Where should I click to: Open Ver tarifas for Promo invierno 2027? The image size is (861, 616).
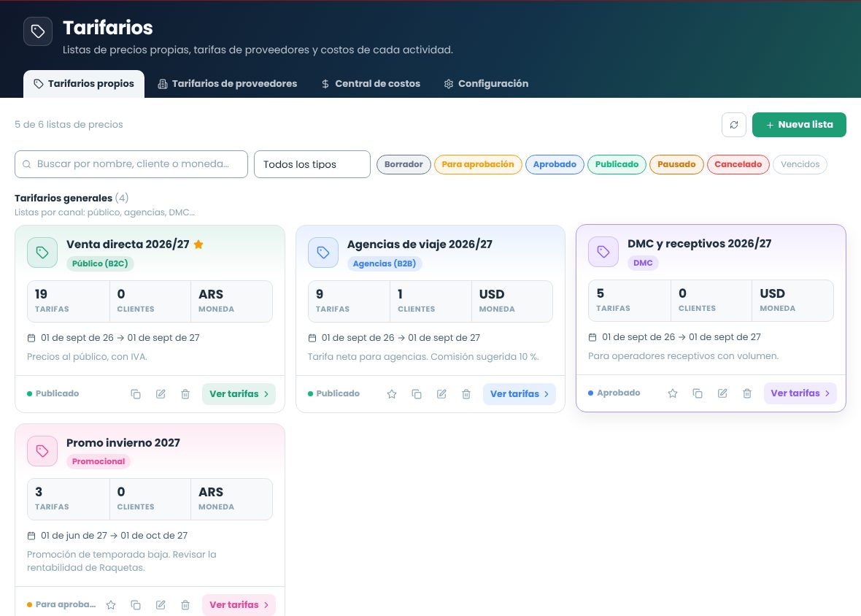pyautogui.click(x=239, y=604)
